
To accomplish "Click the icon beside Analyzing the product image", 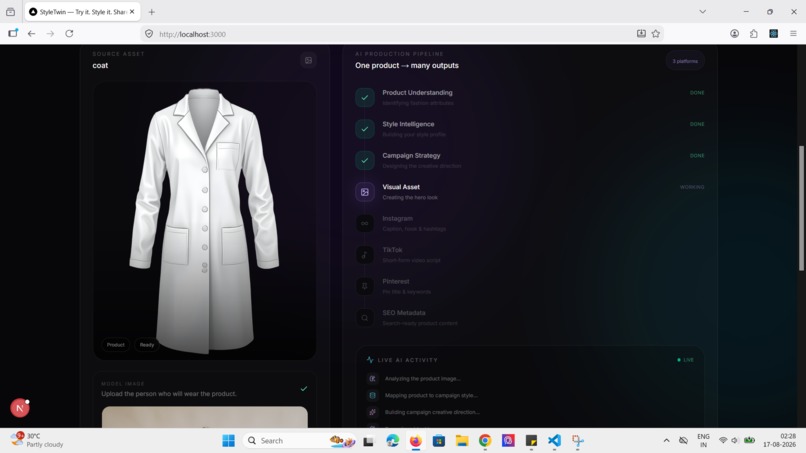I will (x=372, y=378).
